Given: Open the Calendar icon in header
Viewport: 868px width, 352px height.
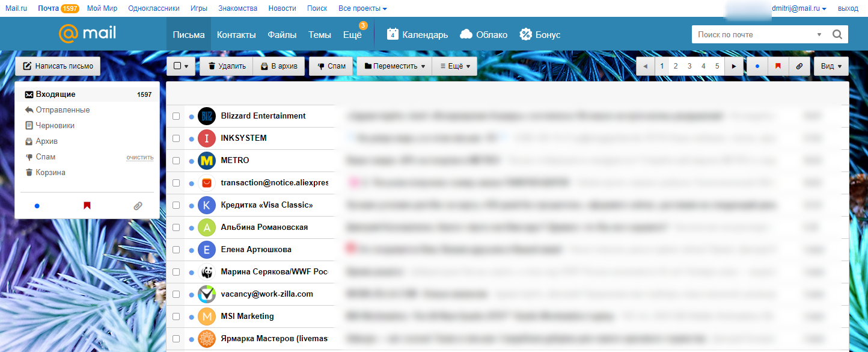Looking at the screenshot, I should 393,34.
